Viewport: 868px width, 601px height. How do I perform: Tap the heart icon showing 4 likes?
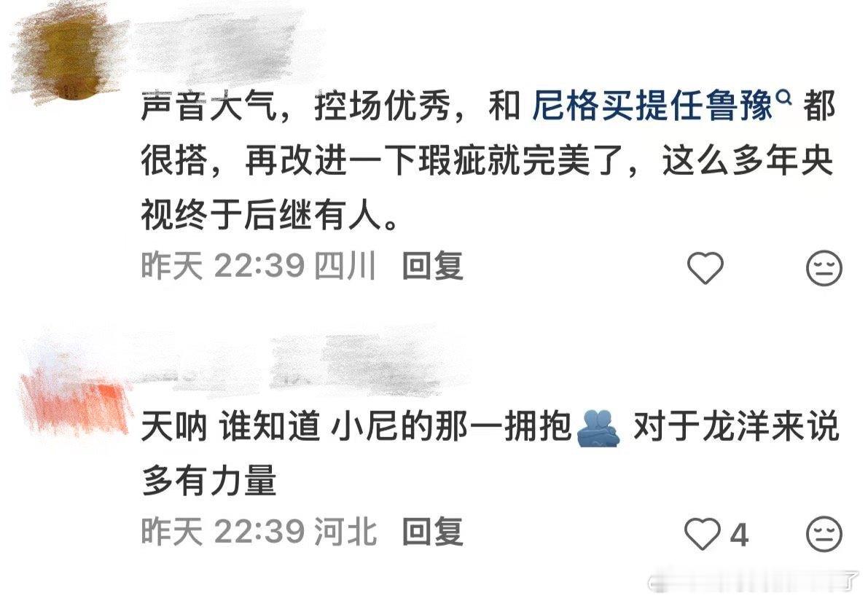(703, 533)
